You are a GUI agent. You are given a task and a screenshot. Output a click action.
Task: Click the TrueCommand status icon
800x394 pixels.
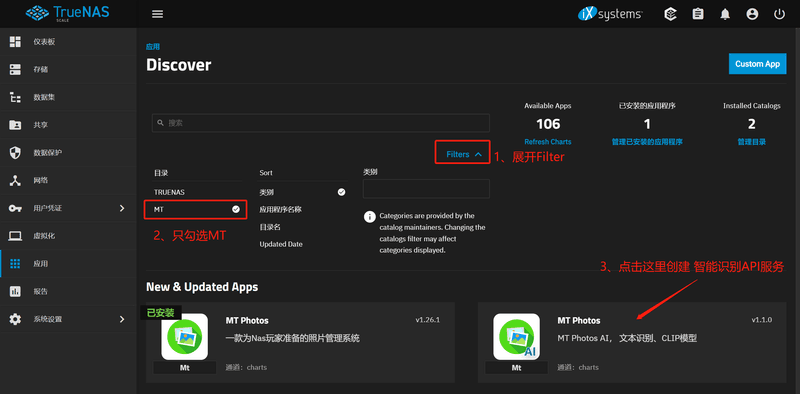tap(670, 14)
